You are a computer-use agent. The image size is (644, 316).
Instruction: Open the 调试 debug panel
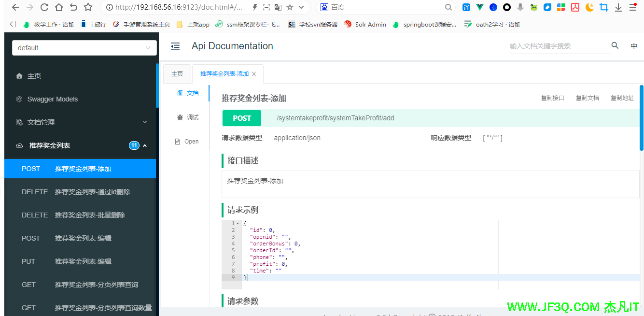coord(187,117)
